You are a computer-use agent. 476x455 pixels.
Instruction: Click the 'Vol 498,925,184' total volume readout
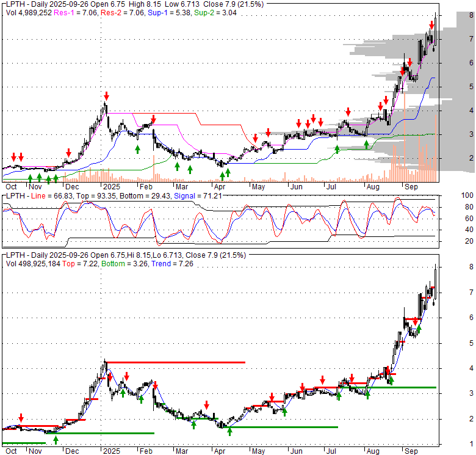[33, 264]
